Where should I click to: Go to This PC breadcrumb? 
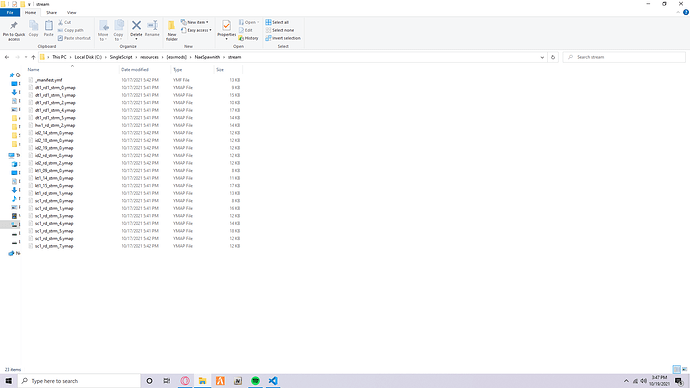(x=59, y=57)
